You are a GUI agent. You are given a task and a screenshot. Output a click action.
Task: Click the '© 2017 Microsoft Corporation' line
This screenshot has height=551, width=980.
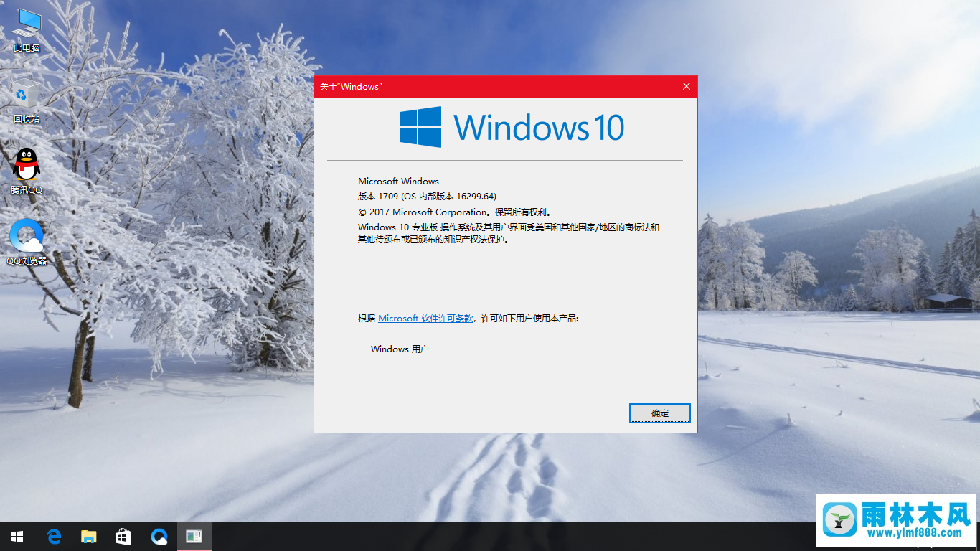pyautogui.click(x=454, y=212)
